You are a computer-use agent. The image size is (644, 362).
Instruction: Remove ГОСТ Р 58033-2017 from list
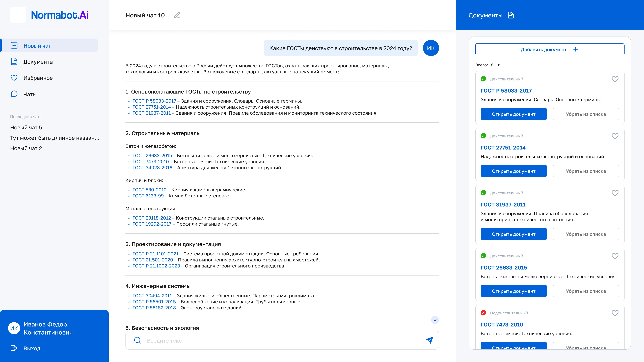coord(586,114)
